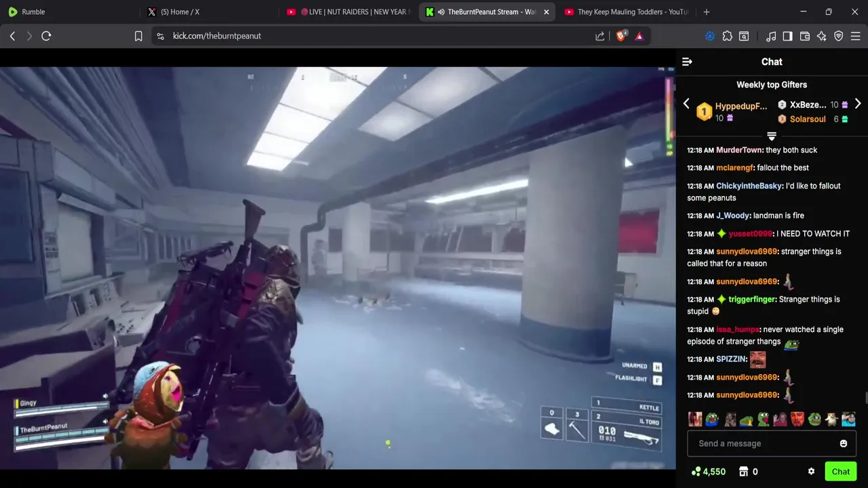Open the browser hamburger main menu
Image resolution: width=868 pixels, height=488 pixels.
click(856, 36)
